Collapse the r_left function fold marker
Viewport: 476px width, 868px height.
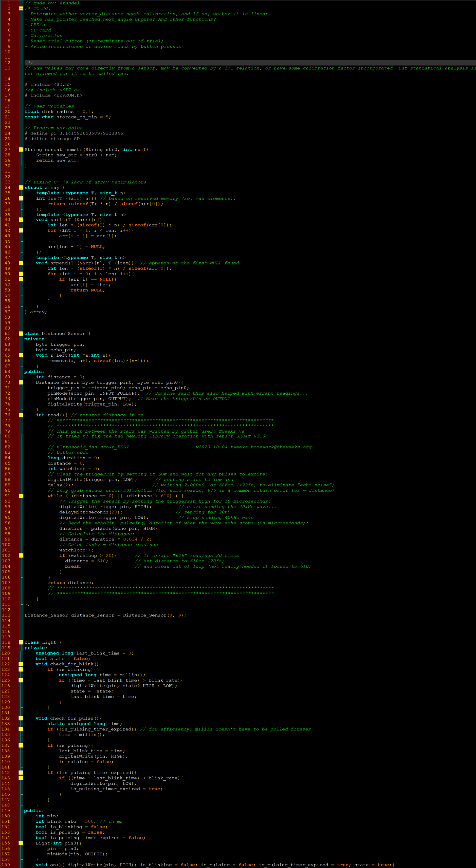pos(21,355)
